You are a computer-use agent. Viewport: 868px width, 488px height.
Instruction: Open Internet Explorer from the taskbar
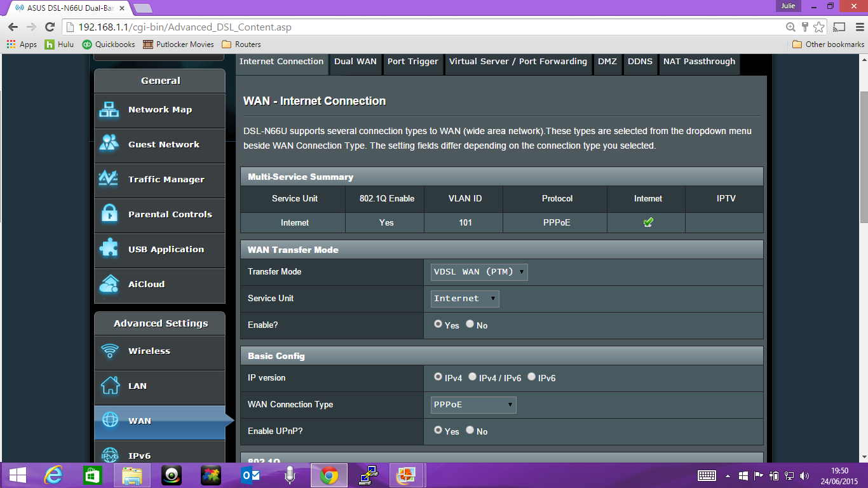[53, 475]
